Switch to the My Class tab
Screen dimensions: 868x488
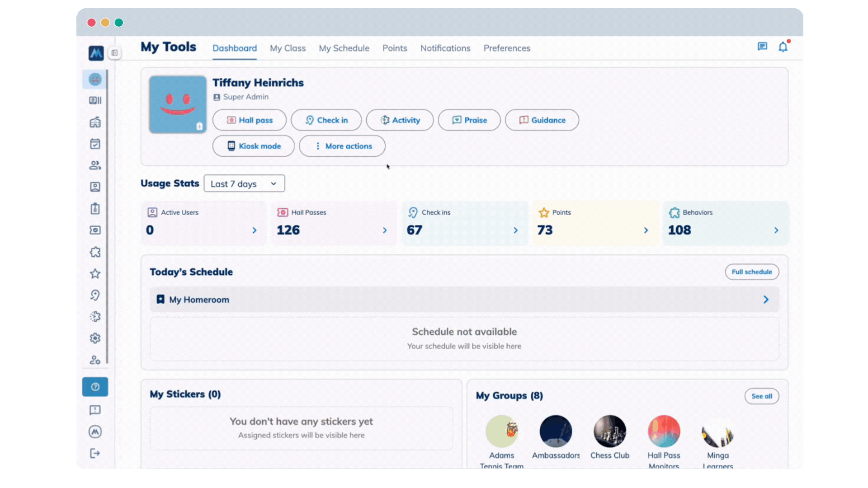coord(288,48)
